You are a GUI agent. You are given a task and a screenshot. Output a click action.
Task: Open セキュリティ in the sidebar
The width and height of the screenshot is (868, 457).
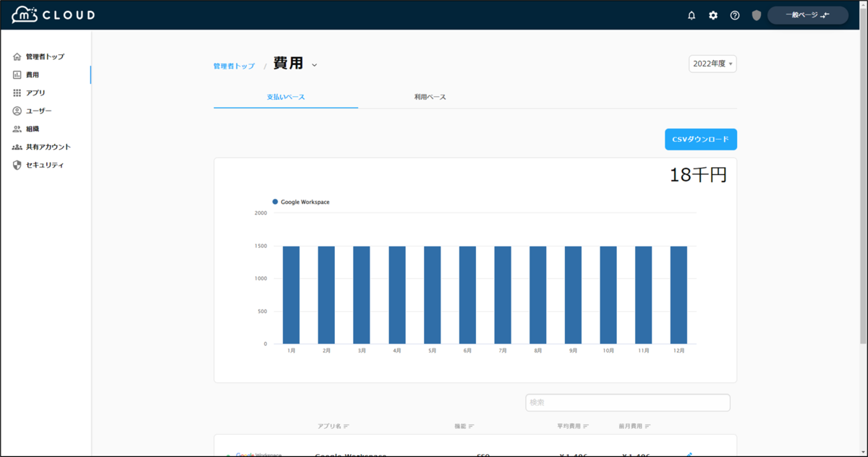(x=46, y=165)
